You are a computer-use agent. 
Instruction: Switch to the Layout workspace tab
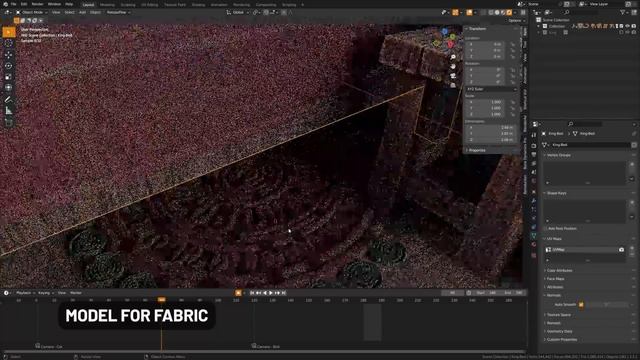(88, 5)
